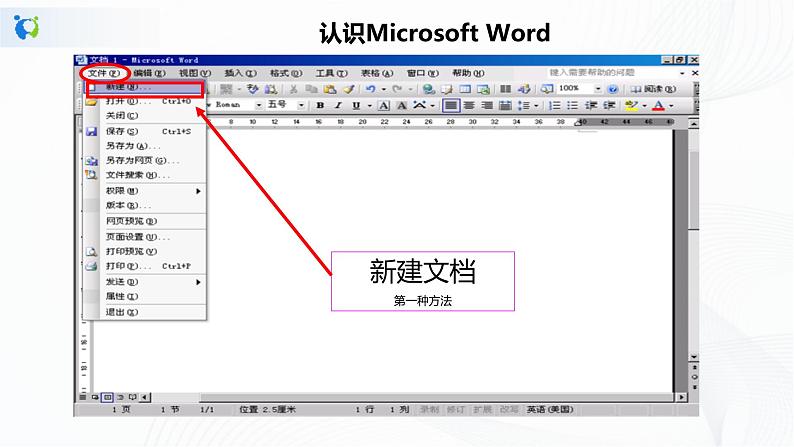Click the Insert Table icon
This screenshot has height=447, width=794.
(465, 89)
